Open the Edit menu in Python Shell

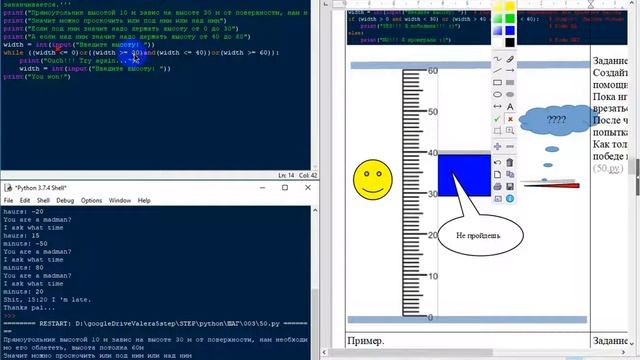coord(25,200)
